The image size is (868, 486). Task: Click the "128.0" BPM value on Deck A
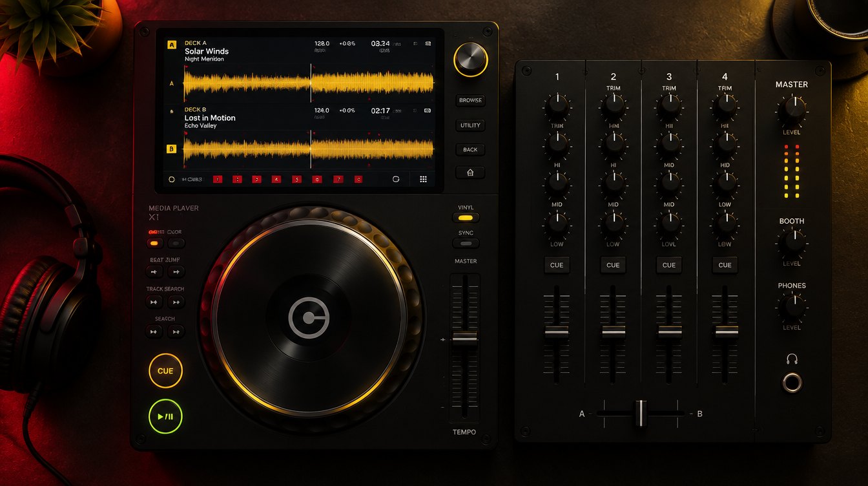(322, 43)
